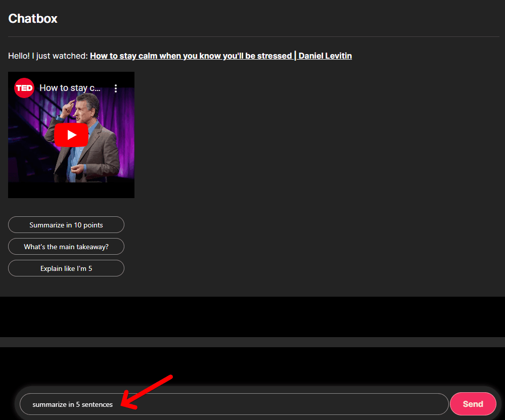The width and height of the screenshot is (505, 420).
Task: Open the three-dot video options menu
Action: click(x=116, y=88)
